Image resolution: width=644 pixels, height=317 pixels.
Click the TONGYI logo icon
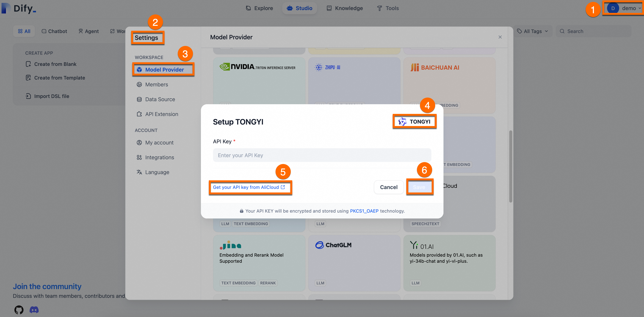pyautogui.click(x=403, y=122)
